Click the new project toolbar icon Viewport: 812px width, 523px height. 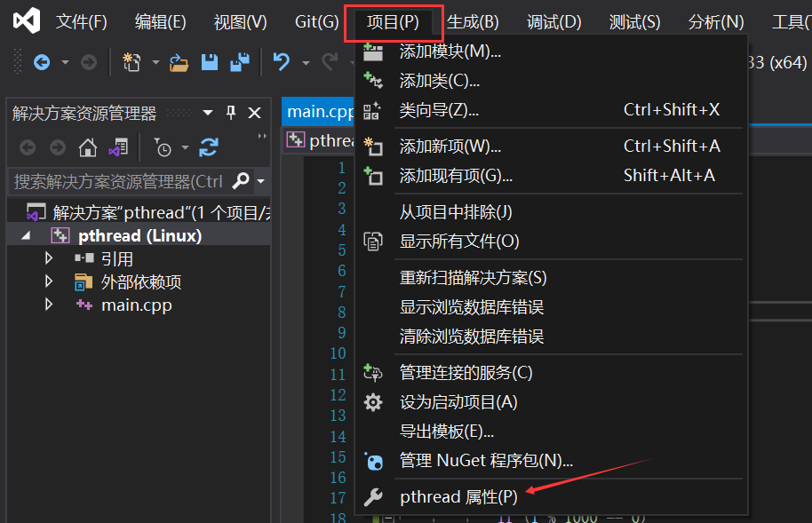pyautogui.click(x=131, y=62)
